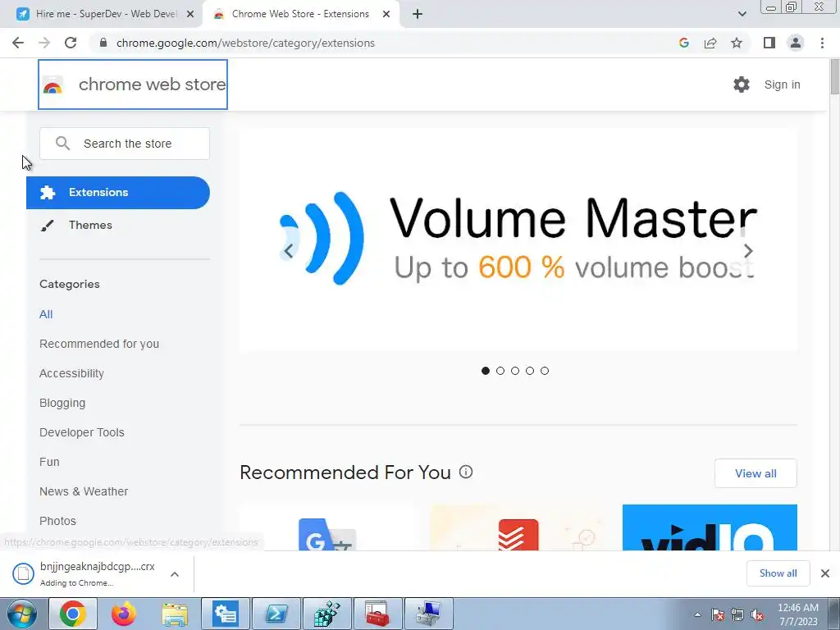Open the Chrome profile avatar menu
This screenshot has width=840, height=630.
pos(796,43)
